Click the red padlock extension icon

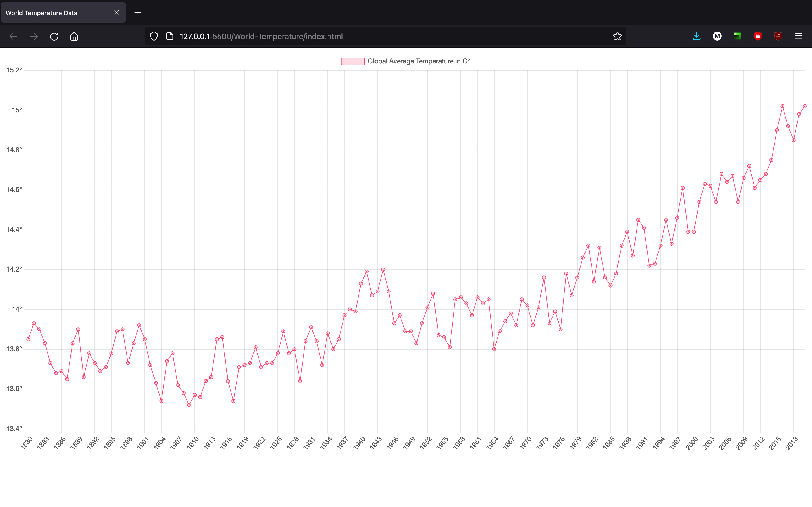(x=758, y=36)
